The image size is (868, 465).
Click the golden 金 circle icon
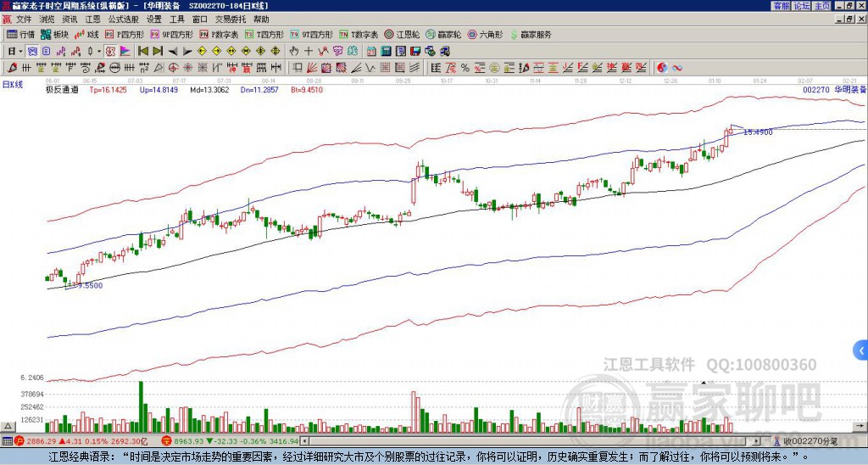coord(494,68)
